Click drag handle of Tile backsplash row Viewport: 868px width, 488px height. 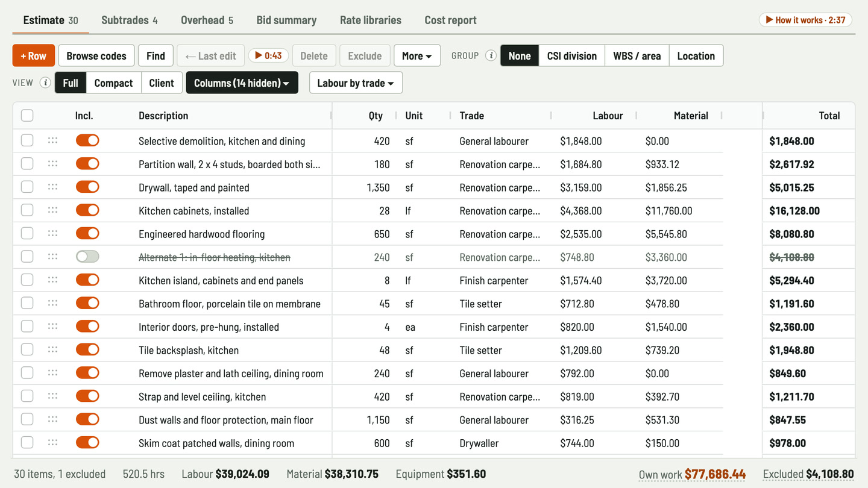52,349
